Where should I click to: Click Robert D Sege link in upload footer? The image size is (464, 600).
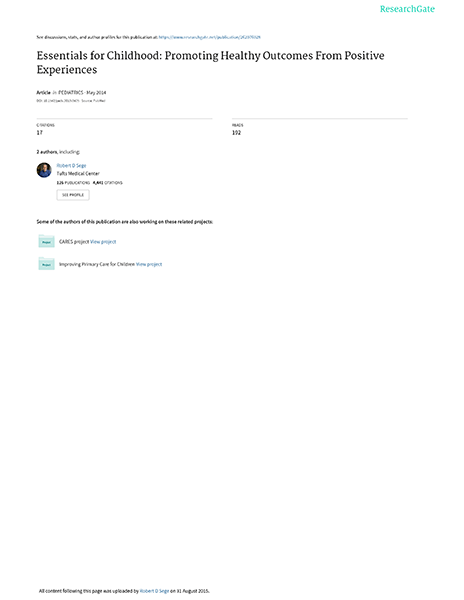coord(155,591)
